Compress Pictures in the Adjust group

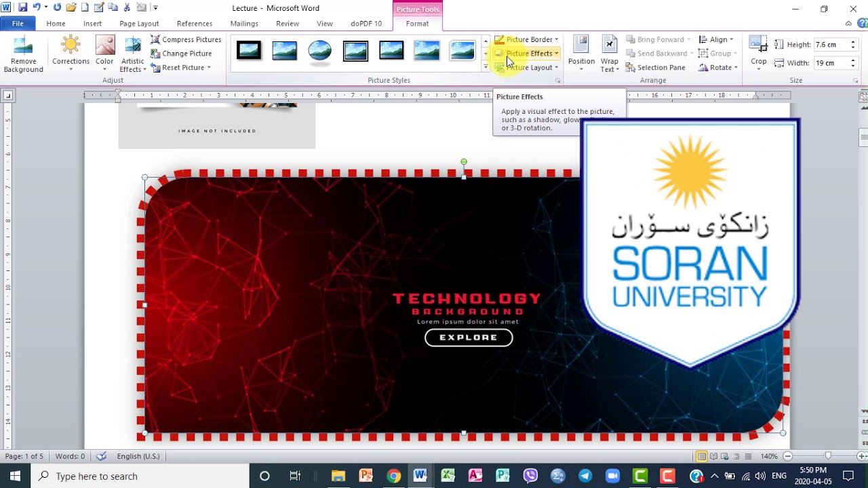186,39
